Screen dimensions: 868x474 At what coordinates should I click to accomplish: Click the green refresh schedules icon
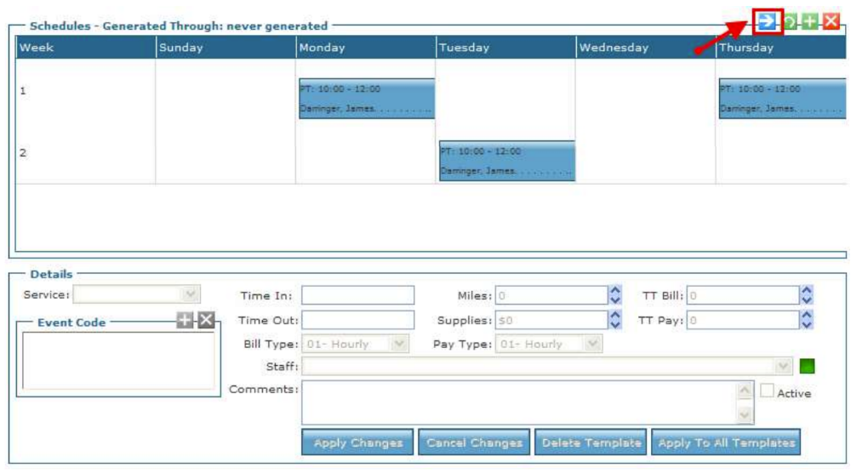tap(791, 23)
